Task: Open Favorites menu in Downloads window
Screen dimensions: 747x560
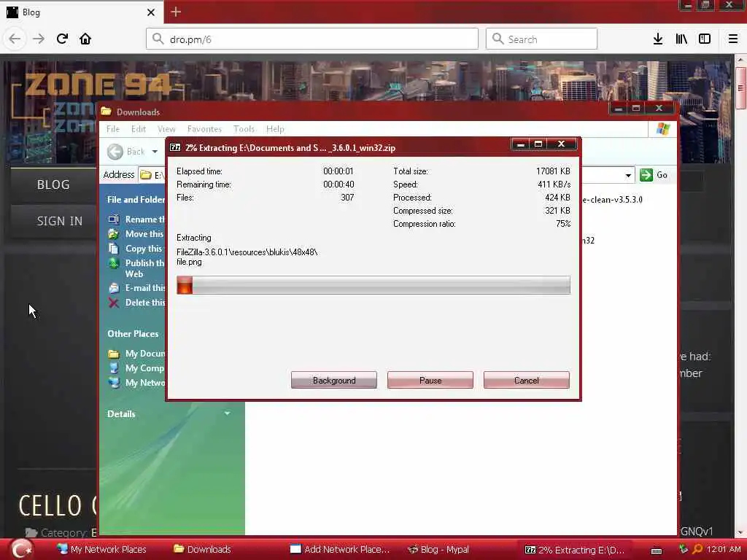Action: (x=204, y=129)
